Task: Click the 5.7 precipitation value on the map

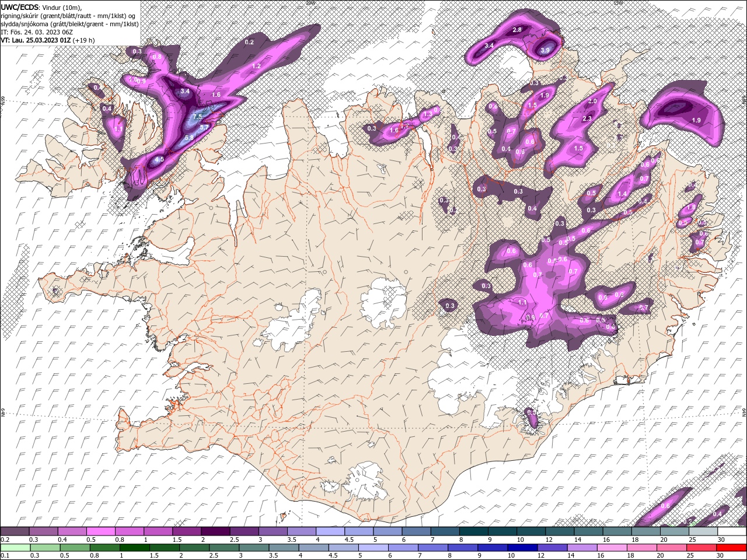Action: [204, 127]
